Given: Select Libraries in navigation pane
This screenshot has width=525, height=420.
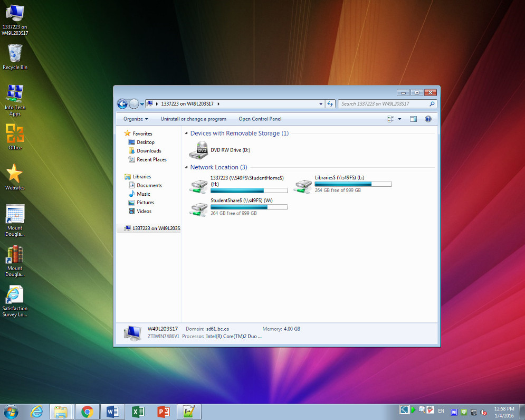Looking at the screenshot, I should (141, 177).
